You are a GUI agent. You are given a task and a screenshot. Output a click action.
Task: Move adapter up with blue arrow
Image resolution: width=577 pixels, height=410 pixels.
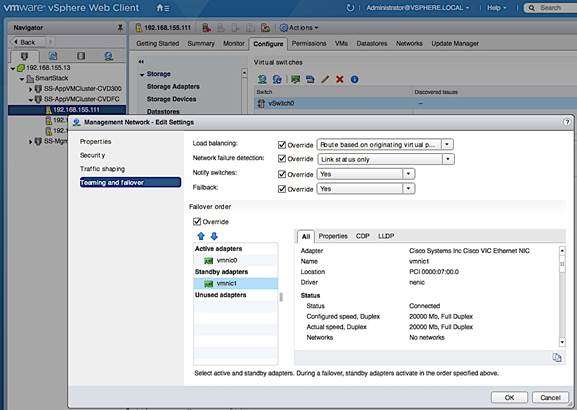[x=201, y=236]
